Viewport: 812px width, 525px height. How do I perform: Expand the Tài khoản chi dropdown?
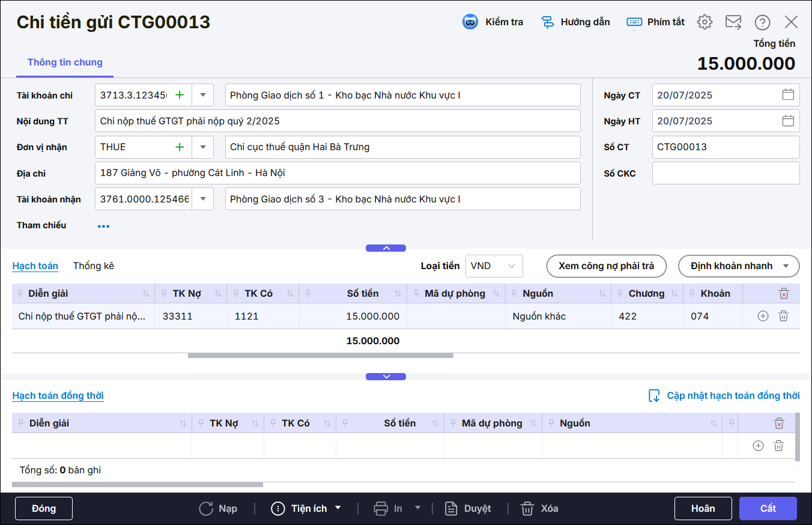point(203,95)
